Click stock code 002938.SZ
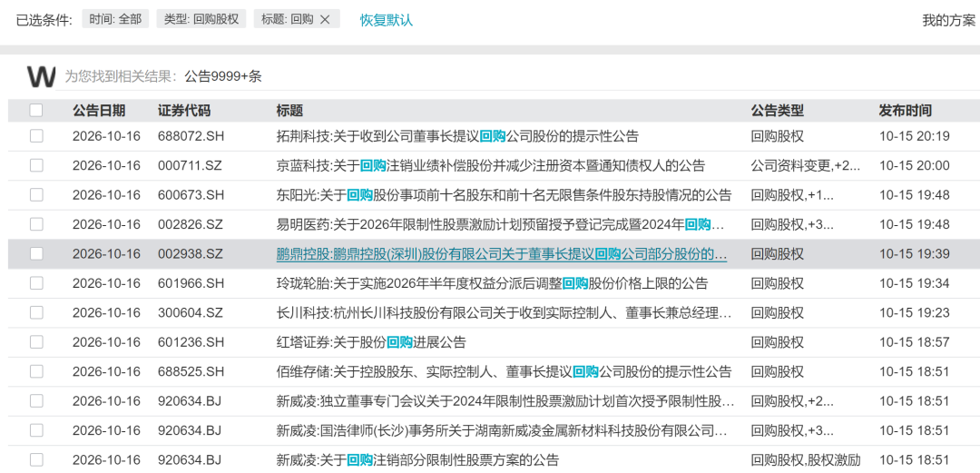This screenshot has width=980, height=473. [190, 254]
